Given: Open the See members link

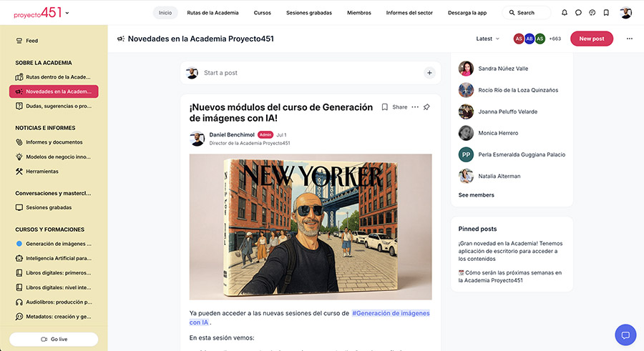Looking at the screenshot, I should click(x=476, y=195).
